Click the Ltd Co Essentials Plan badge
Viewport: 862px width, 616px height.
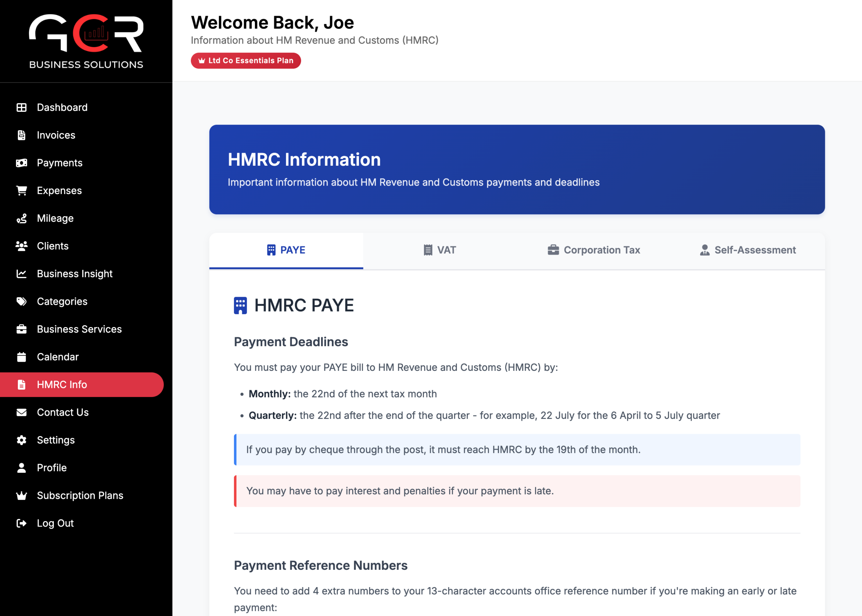point(246,61)
